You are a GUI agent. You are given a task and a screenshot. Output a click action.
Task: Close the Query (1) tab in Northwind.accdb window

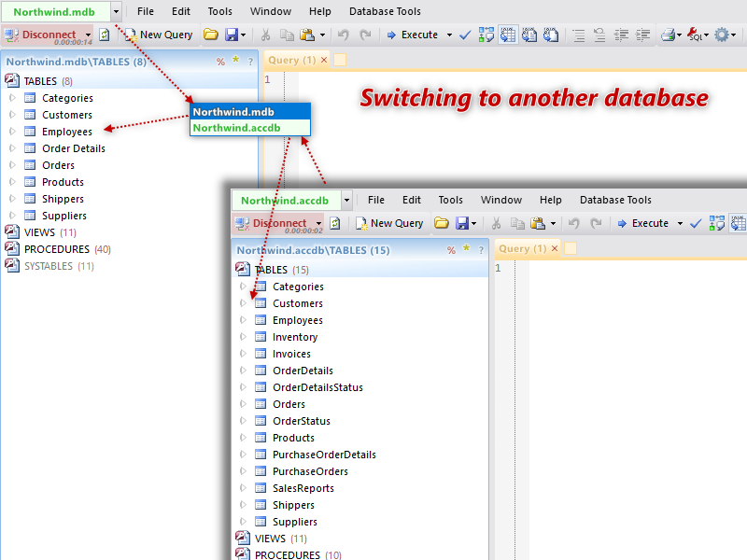(555, 248)
